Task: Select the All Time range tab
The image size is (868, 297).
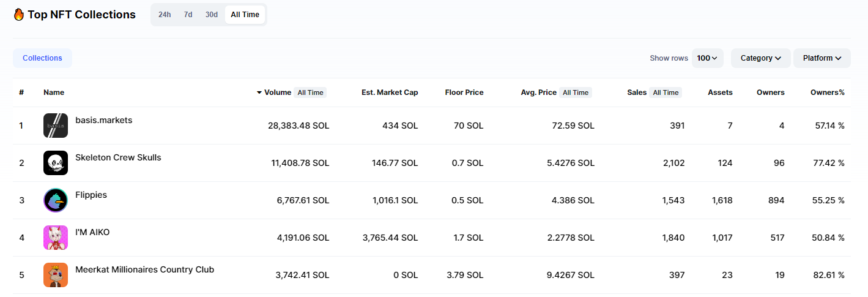Action: pyautogui.click(x=245, y=15)
